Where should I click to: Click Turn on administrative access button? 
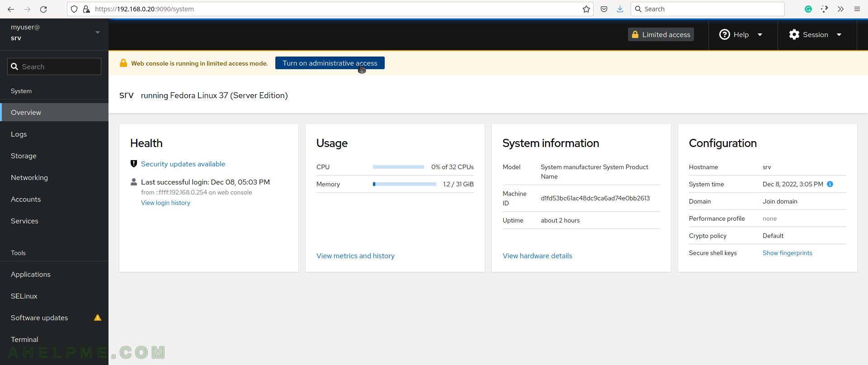point(330,63)
